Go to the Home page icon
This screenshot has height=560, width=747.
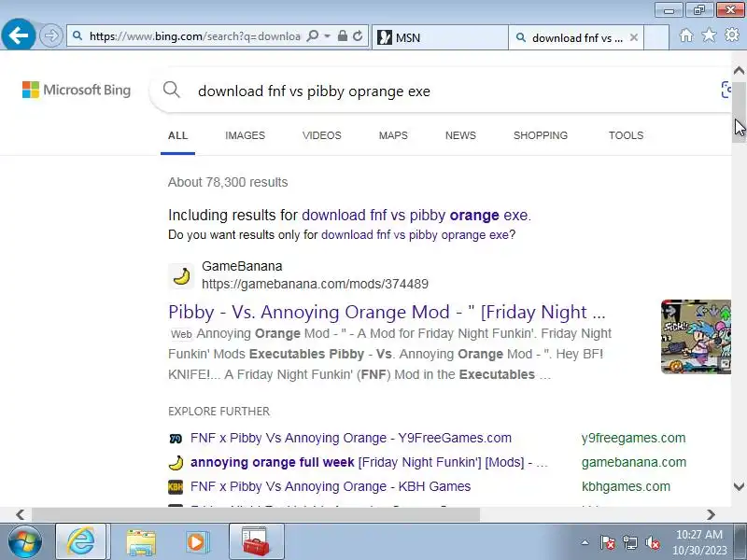coord(686,35)
